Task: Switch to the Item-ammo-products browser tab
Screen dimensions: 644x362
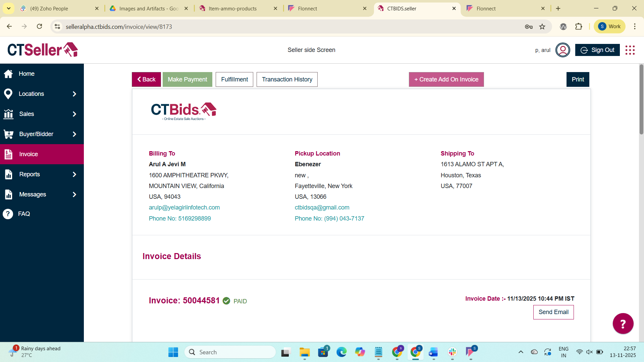Action: pyautogui.click(x=232, y=8)
